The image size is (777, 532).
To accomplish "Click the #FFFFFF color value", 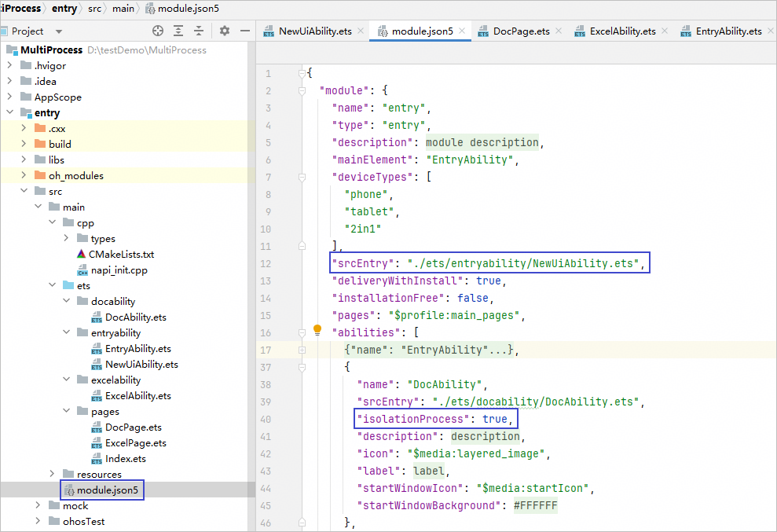I will (x=535, y=505).
